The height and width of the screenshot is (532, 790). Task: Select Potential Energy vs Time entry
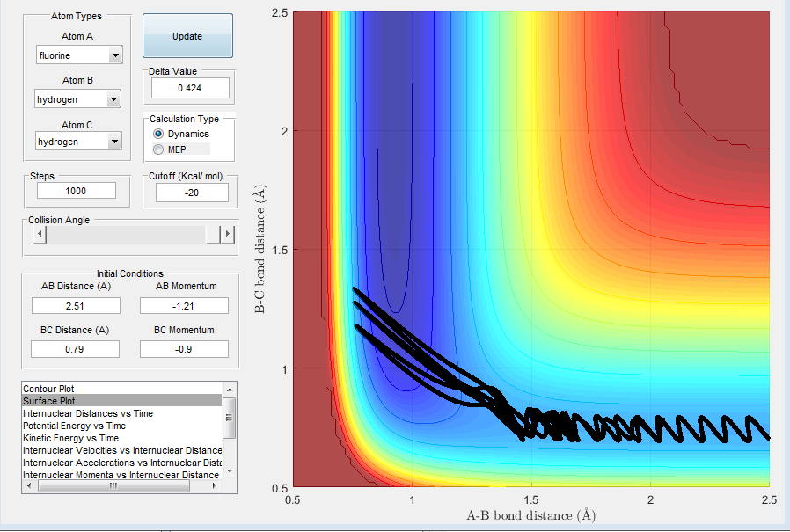tap(74, 426)
